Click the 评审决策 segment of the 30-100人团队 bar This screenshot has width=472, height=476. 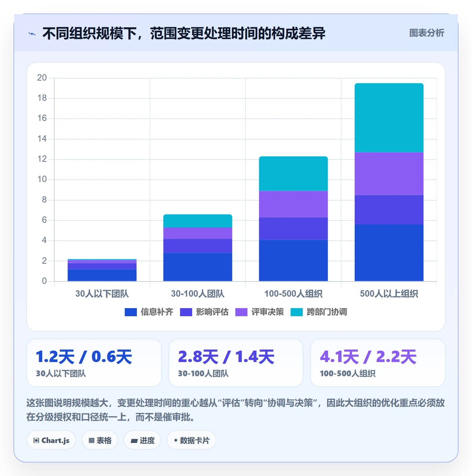[198, 233]
